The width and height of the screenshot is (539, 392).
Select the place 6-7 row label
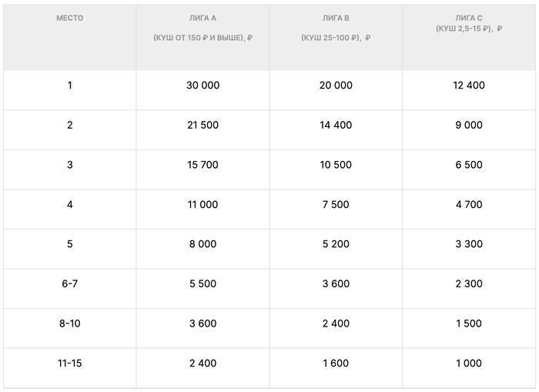pos(69,284)
